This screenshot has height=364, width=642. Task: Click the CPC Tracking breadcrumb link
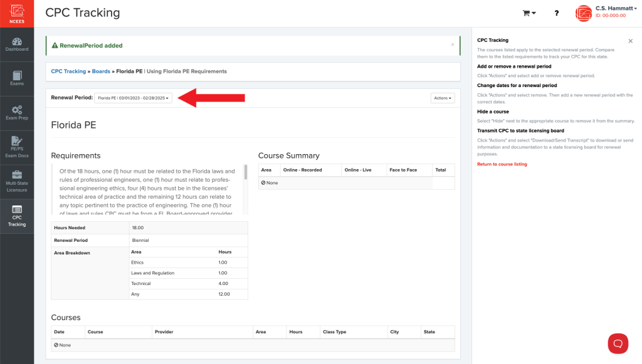pyautogui.click(x=68, y=71)
